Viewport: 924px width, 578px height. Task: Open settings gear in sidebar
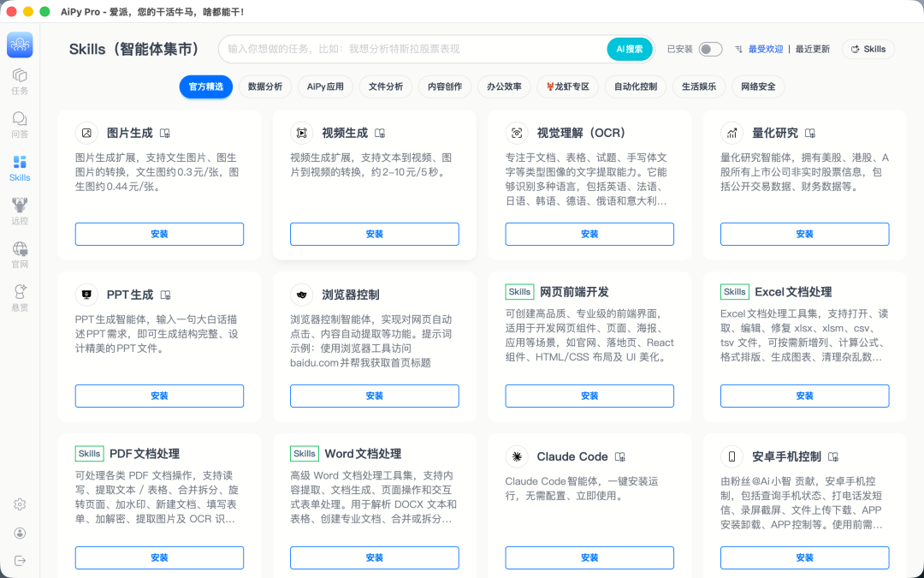point(20,504)
